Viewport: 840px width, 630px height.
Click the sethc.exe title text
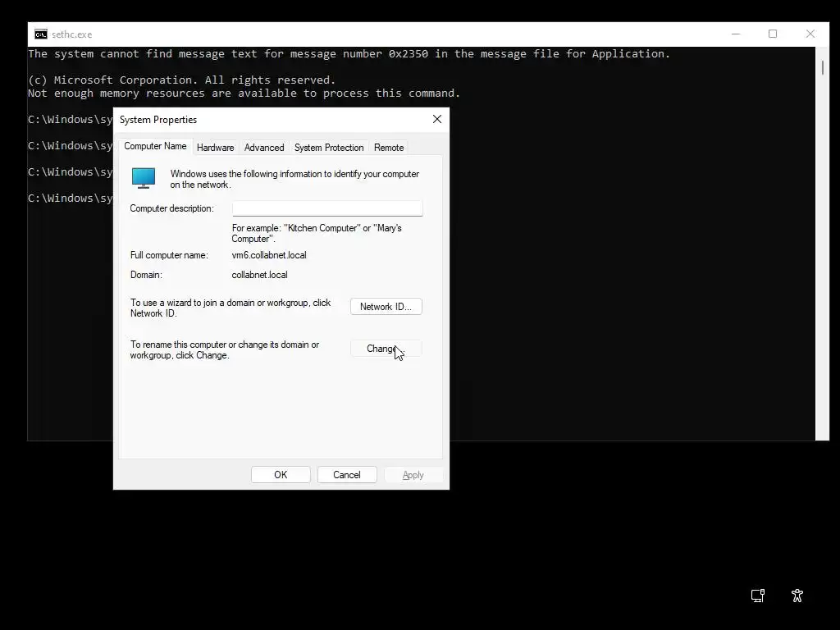[72, 34]
